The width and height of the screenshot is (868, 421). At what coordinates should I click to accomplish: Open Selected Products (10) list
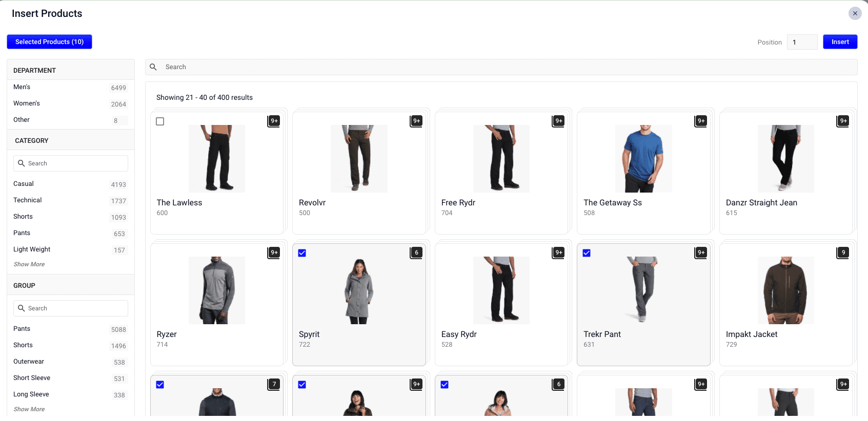tap(49, 42)
